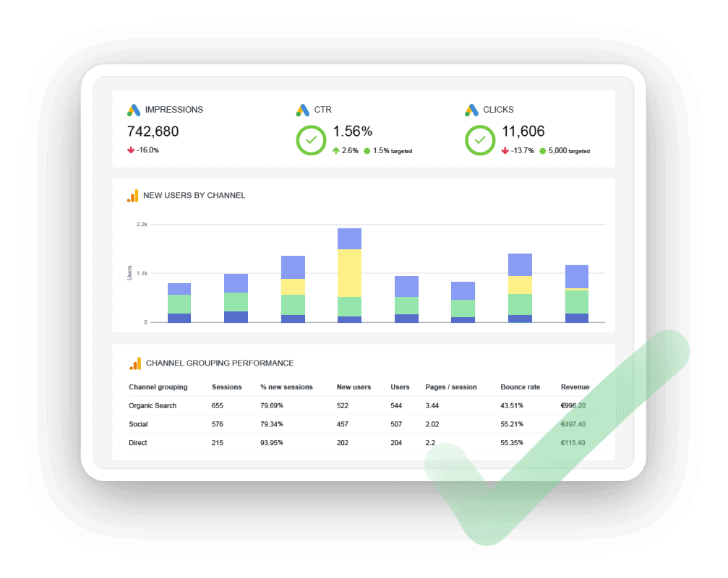Click the Analytics icon beside CHANNEL GROUPING PERFORMANCE
Viewport: 728px width, 578px height.
pyautogui.click(x=134, y=363)
